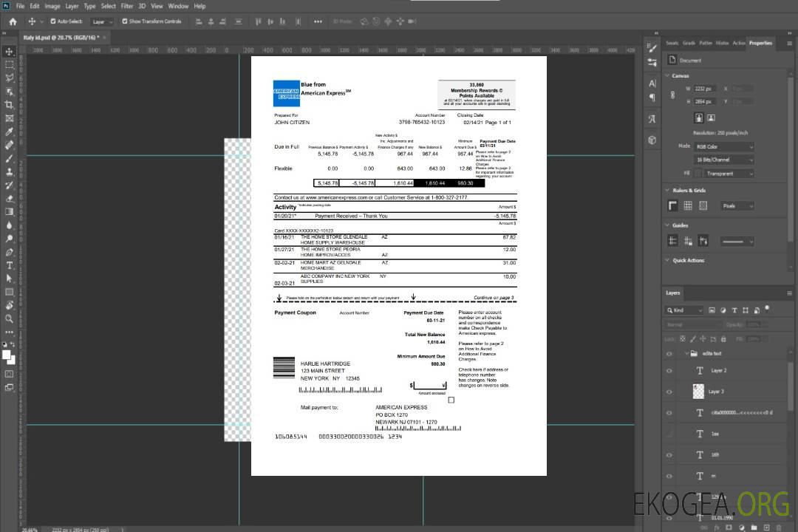
Task: Toggle the Auto-Select checkbox
Action: click(53, 21)
